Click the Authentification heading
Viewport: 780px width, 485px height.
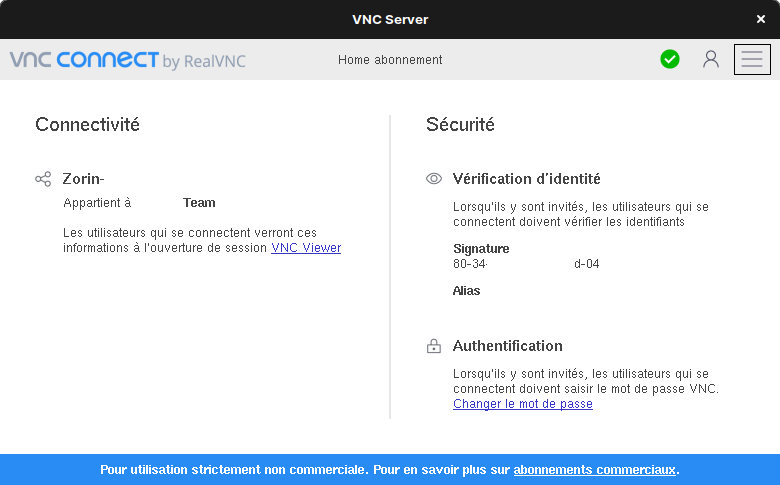pos(507,346)
